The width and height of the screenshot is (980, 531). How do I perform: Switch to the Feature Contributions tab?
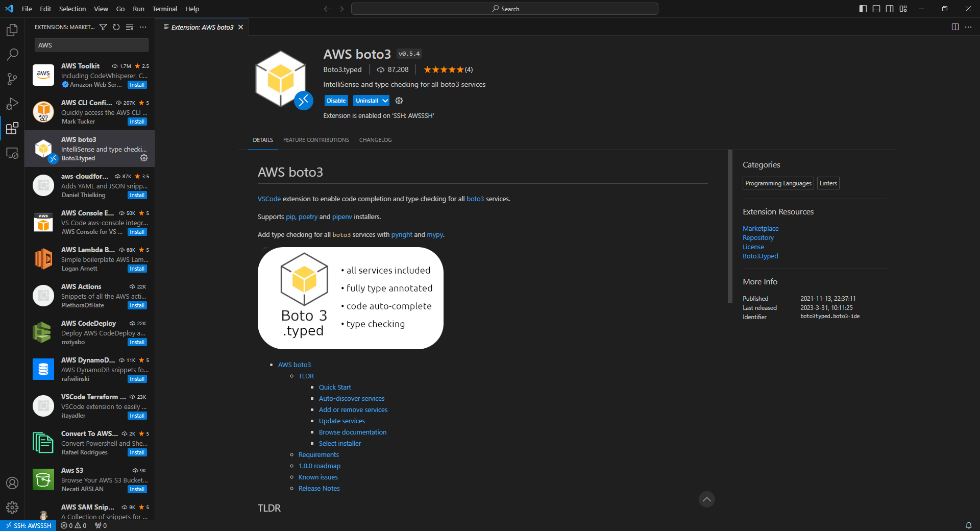pos(316,140)
